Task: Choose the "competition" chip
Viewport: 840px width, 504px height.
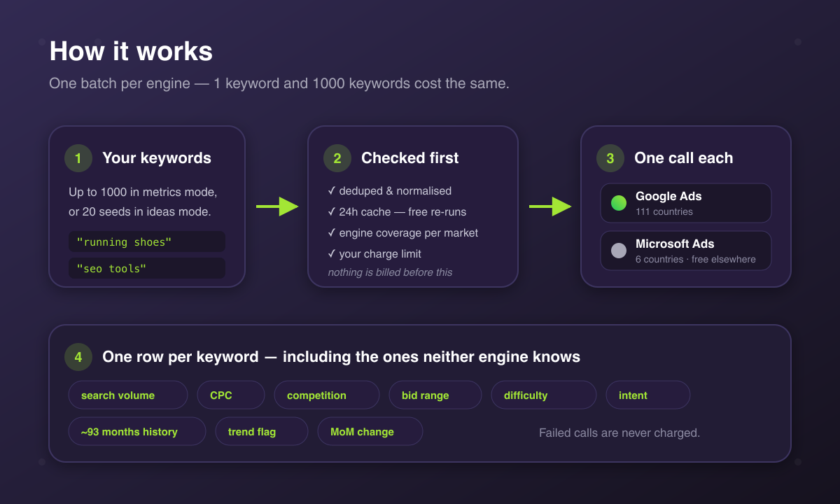Action: pos(327,395)
